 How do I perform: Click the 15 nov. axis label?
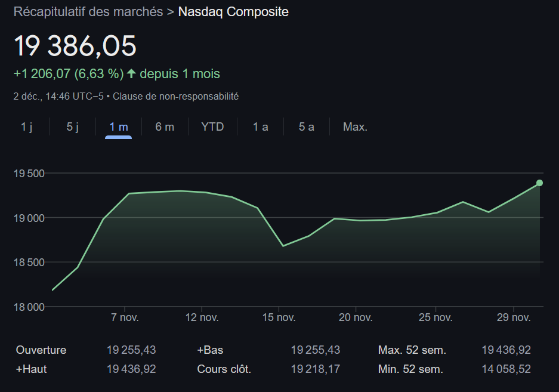(279, 317)
